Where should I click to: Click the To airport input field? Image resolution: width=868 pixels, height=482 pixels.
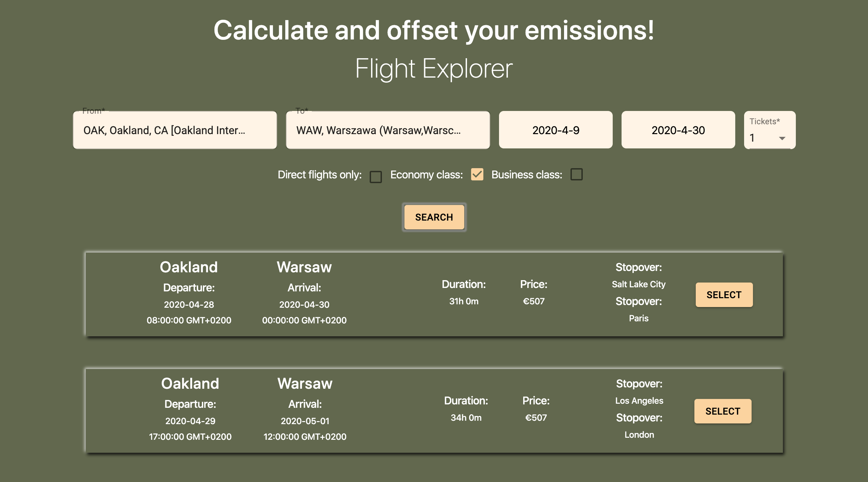(388, 130)
